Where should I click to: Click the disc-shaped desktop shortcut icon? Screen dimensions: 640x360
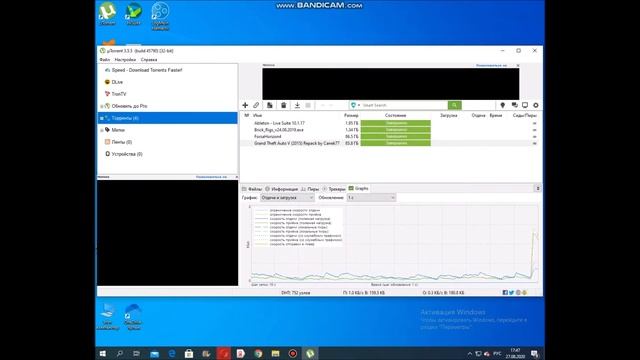[x=160, y=16]
